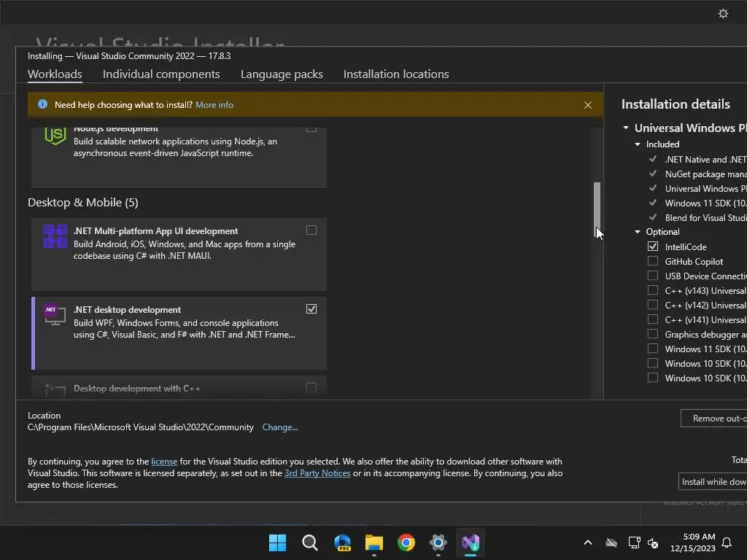Open the Installation locations tab
The height and width of the screenshot is (560, 747).
pyautogui.click(x=396, y=74)
